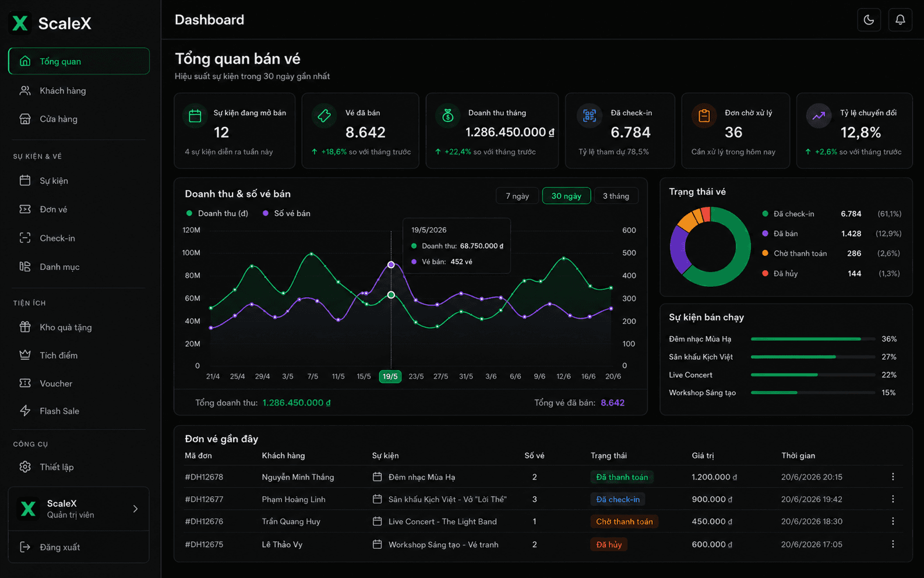The height and width of the screenshot is (578, 924).
Task: Click the Thời gian column header
Action: pyautogui.click(x=798, y=456)
